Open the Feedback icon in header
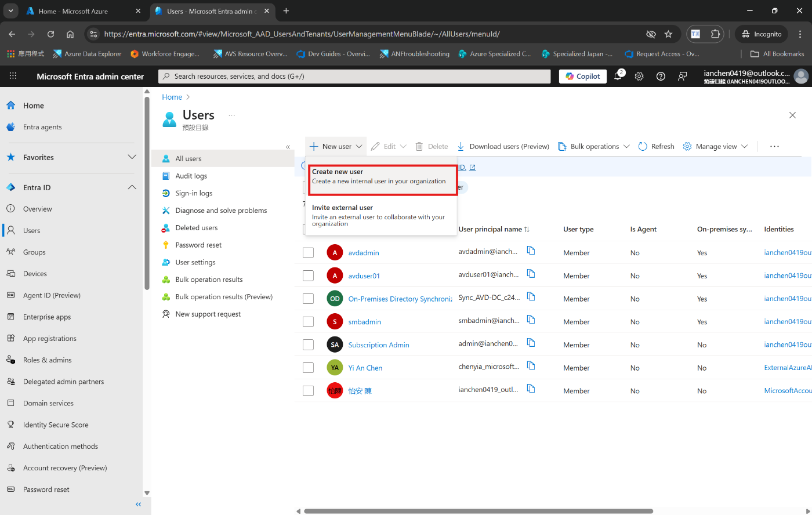812x515 pixels. tap(683, 76)
